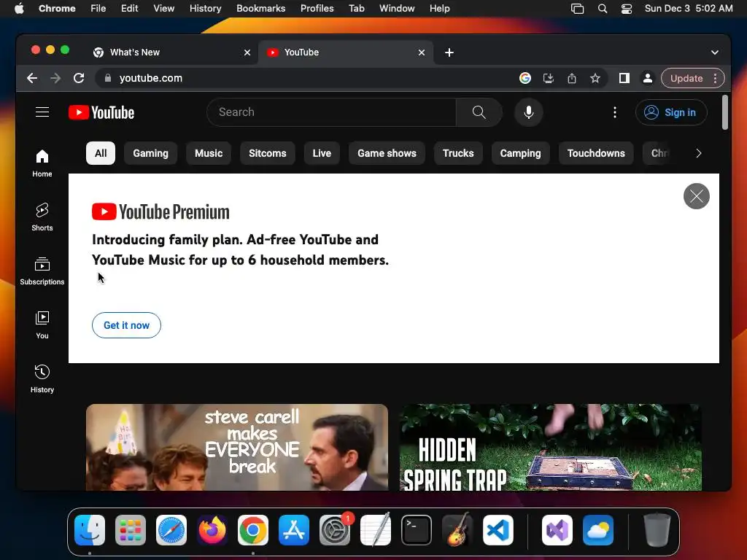View site information lock icon

tap(108, 78)
